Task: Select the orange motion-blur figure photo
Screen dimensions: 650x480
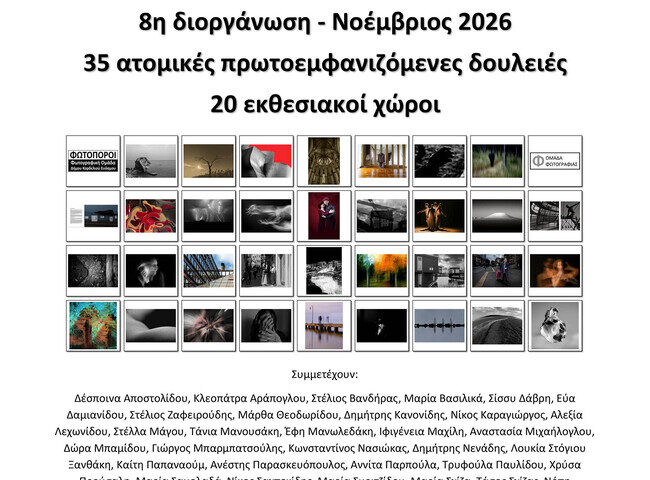Action: point(555,271)
